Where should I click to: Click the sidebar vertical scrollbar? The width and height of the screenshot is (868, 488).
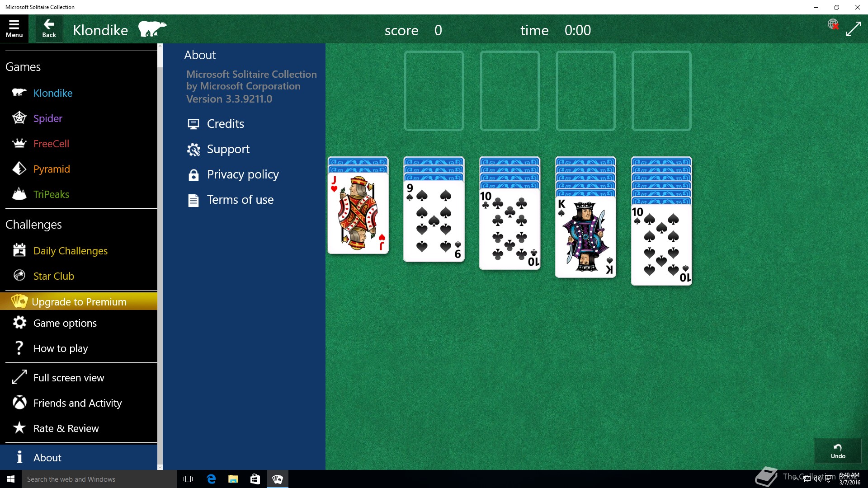160,257
